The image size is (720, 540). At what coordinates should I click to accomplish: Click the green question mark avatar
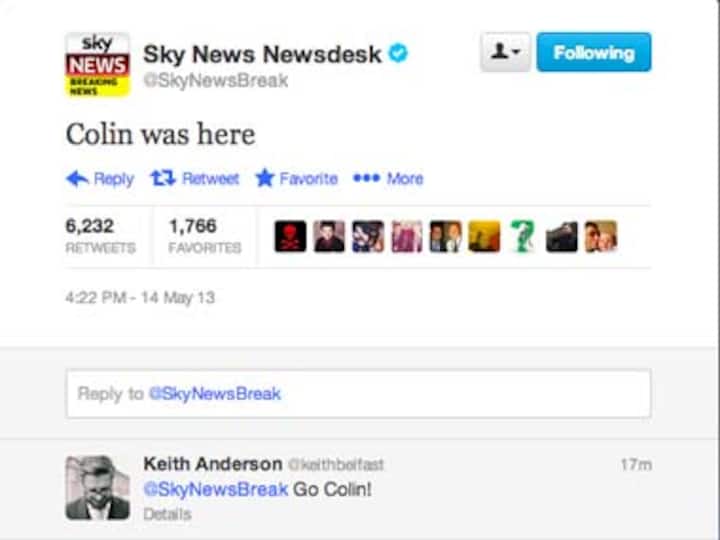(523, 236)
